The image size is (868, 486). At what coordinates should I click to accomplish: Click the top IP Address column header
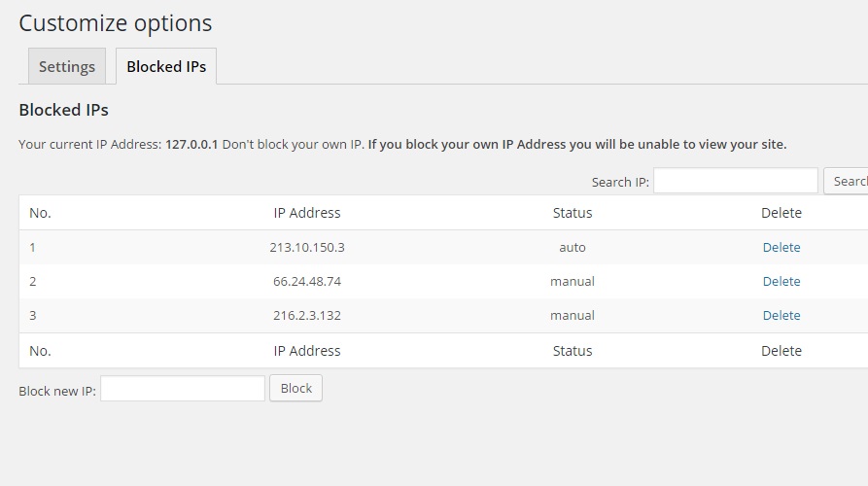coord(307,213)
